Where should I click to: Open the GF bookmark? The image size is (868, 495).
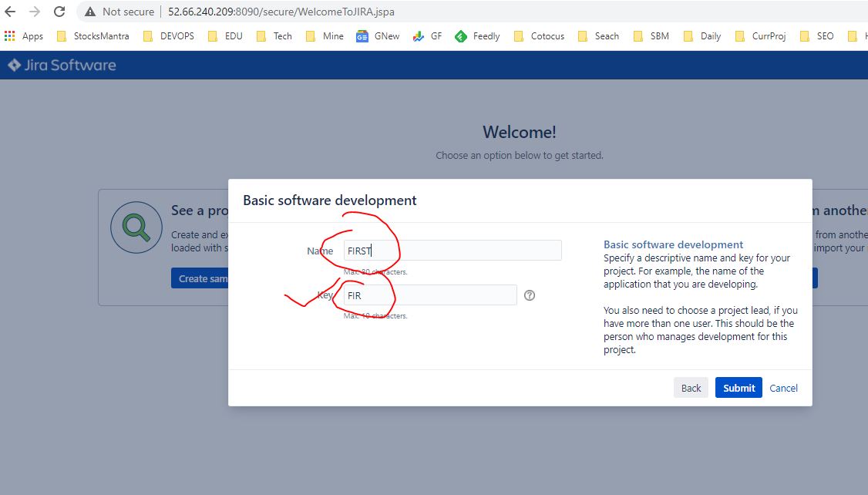point(427,36)
